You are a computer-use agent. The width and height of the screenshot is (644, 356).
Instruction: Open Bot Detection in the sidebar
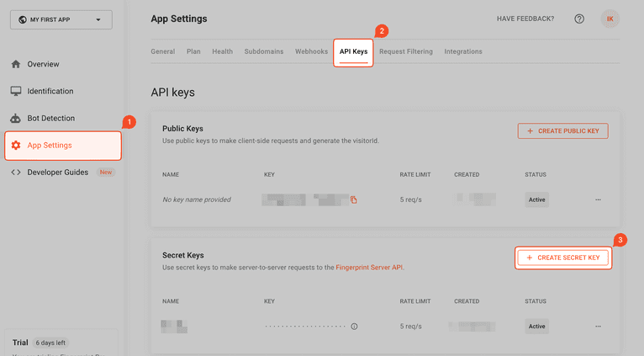click(50, 119)
